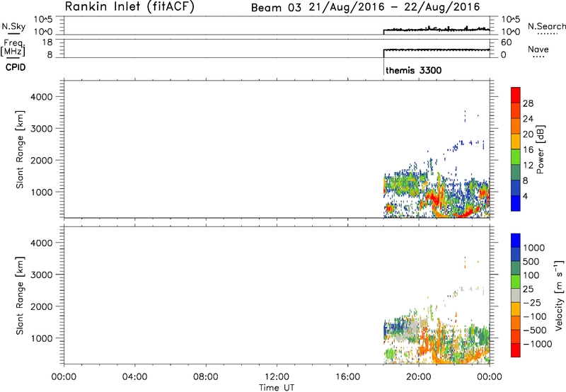Click the blue top segment of Velocity colorbar
This screenshot has width=566, height=392.
[x=516, y=241]
